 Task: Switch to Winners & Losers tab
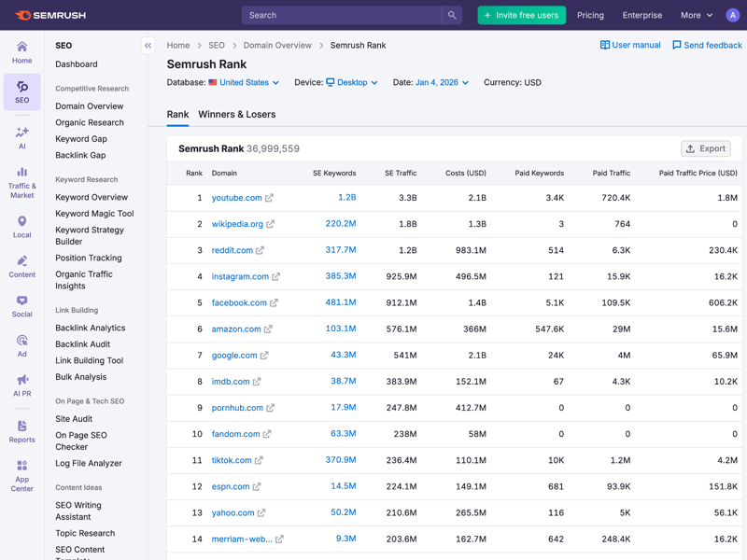[x=237, y=114]
